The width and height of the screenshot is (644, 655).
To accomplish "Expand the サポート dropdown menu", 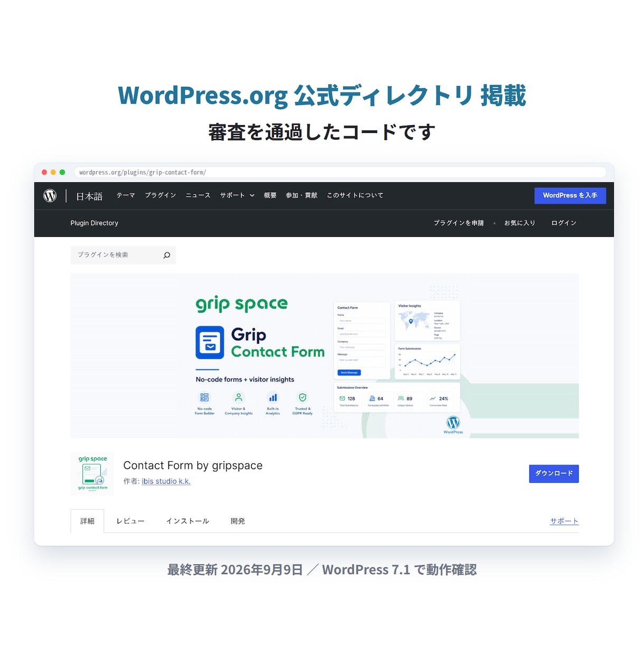I will 237,195.
